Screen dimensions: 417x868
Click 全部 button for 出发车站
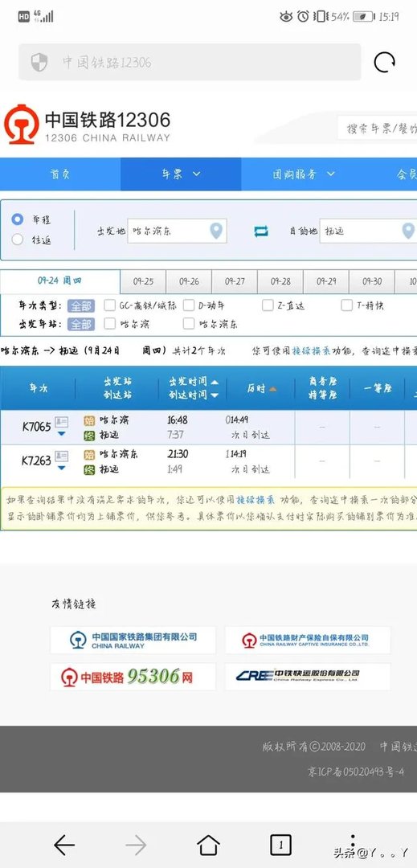(x=80, y=324)
